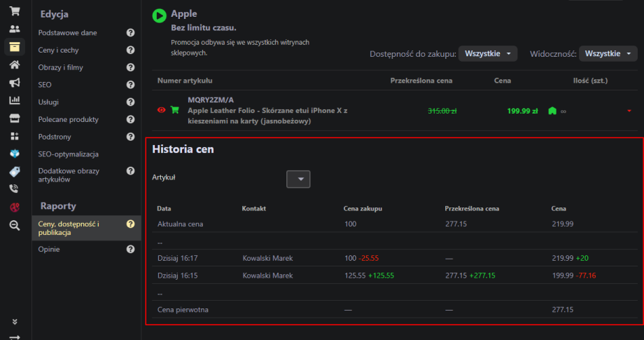
Task: Click the magnifier search icon in sidebar
Action: (x=14, y=225)
